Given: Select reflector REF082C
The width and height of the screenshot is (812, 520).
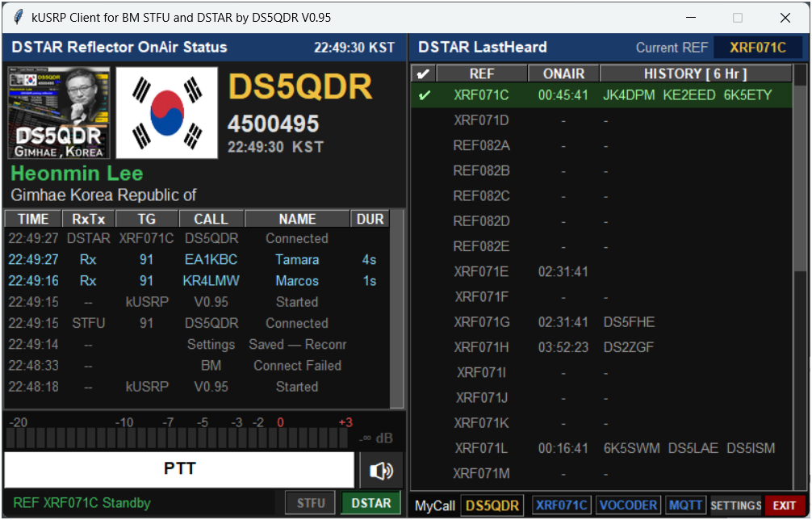Looking at the screenshot, I should [x=602, y=196].
